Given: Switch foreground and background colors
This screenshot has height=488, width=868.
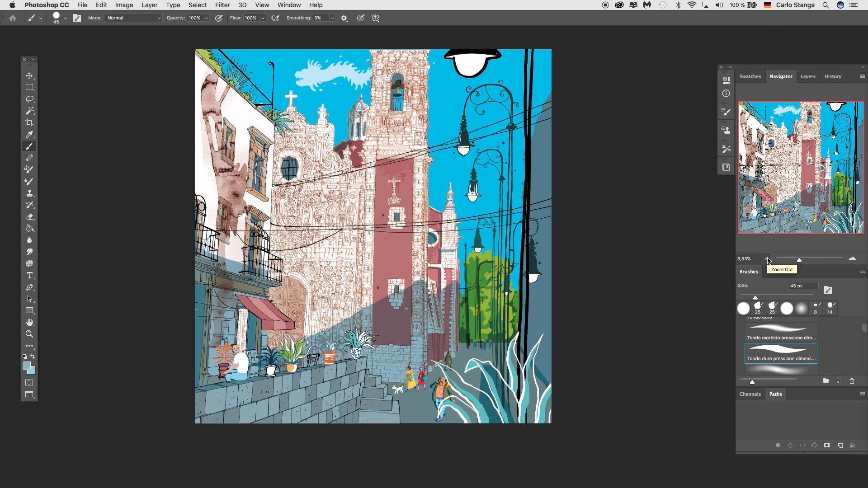Looking at the screenshot, I should 33,357.
